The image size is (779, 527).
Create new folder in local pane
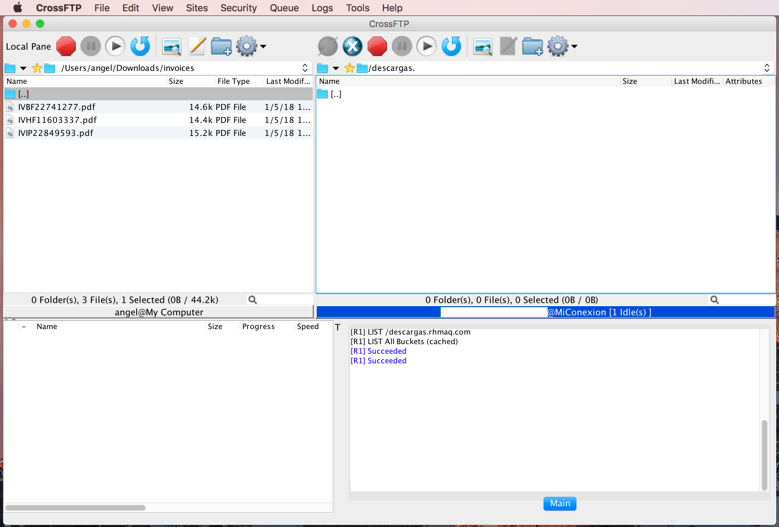pos(221,46)
